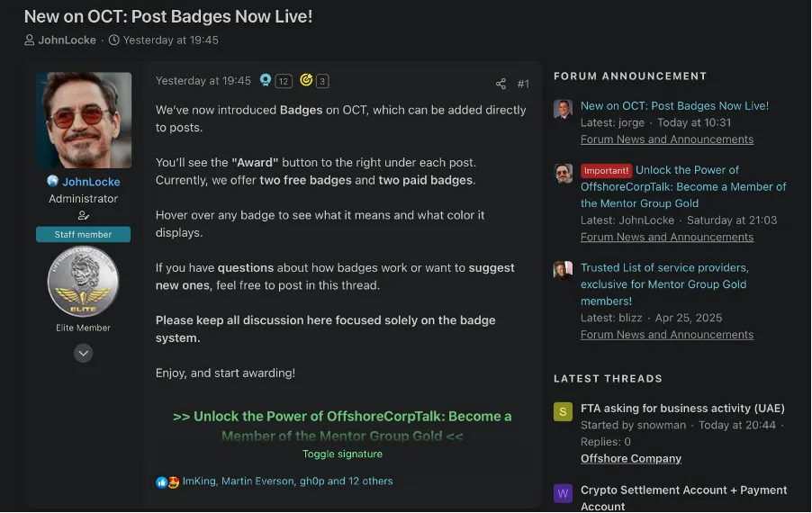This screenshot has height=513, width=812.
Task: Expand JohnLocke's user details with down chevron
Action: coord(83,354)
